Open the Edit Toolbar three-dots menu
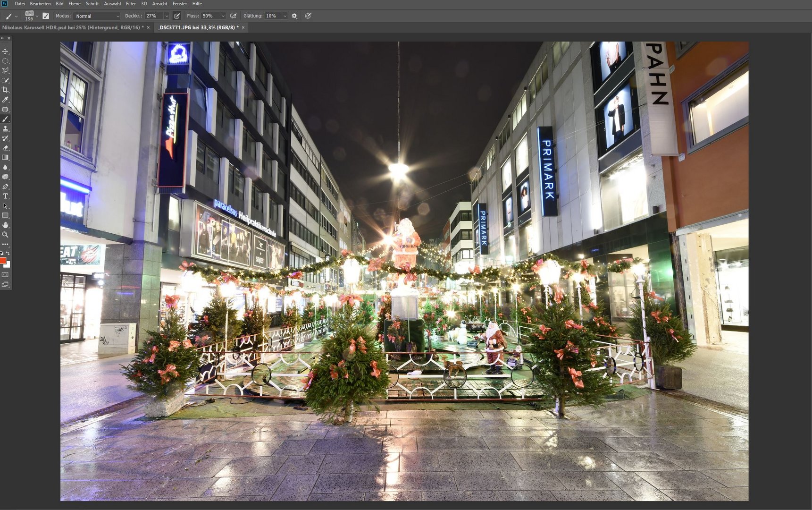 click(5, 244)
